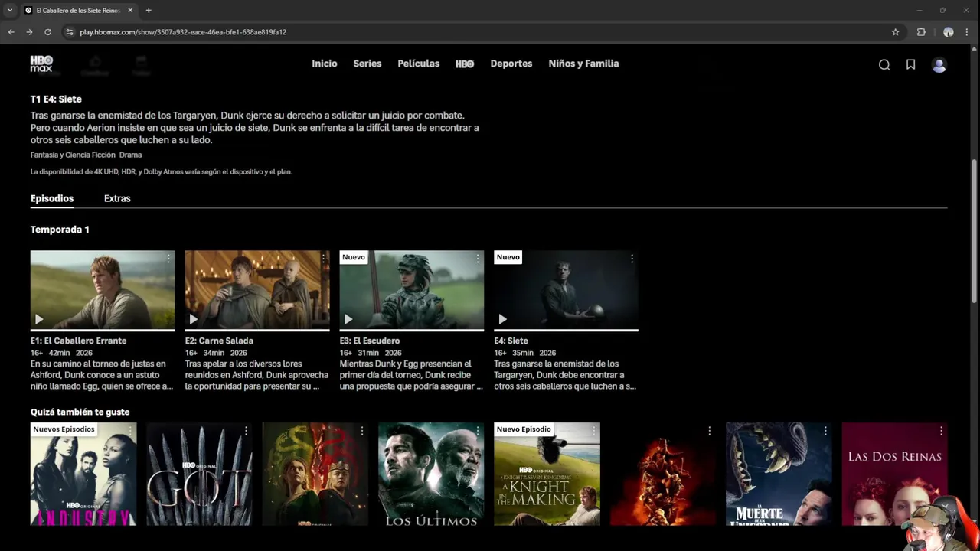Open E3 El Escudero thumbnail
Image resolution: width=980 pixels, height=551 pixels.
pyautogui.click(x=412, y=289)
